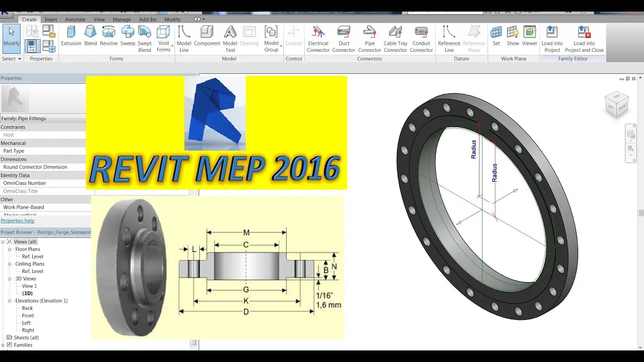Collapse the Ceiling Plans node
The width and height of the screenshot is (644, 362).
coord(10,264)
